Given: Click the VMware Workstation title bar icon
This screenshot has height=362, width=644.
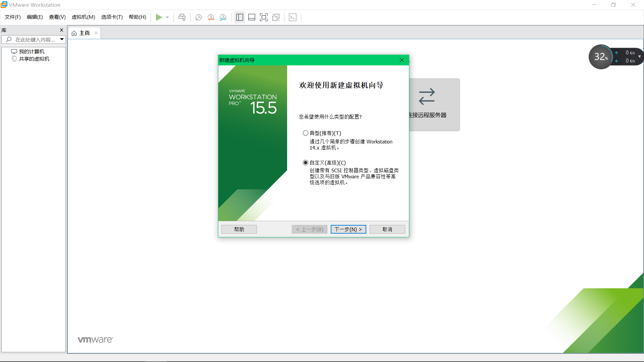Looking at the screenshot, I should (x=4, y=5).
